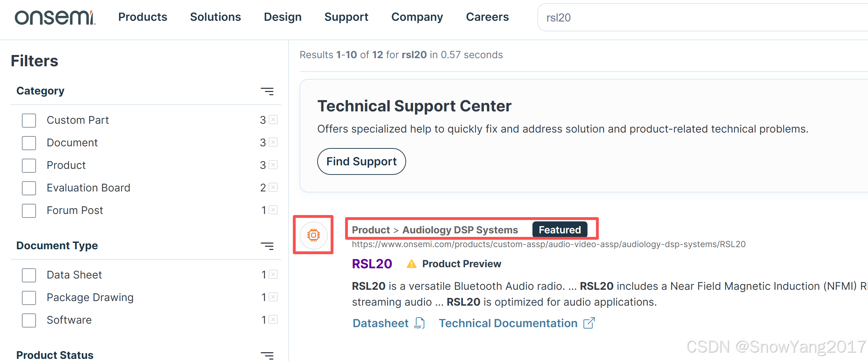Click the Product Preview status text
The image size is (868, 361).
[462, 264]
